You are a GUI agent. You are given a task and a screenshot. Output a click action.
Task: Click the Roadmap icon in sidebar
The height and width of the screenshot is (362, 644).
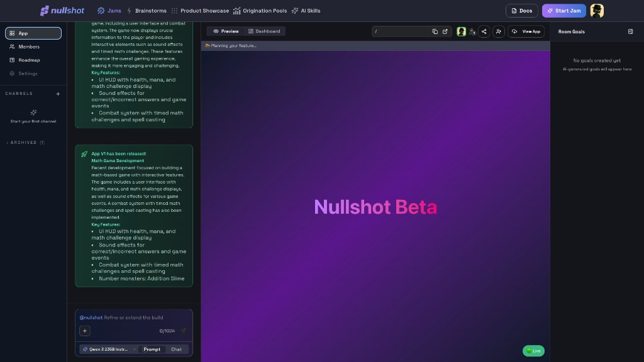(13, 60)
